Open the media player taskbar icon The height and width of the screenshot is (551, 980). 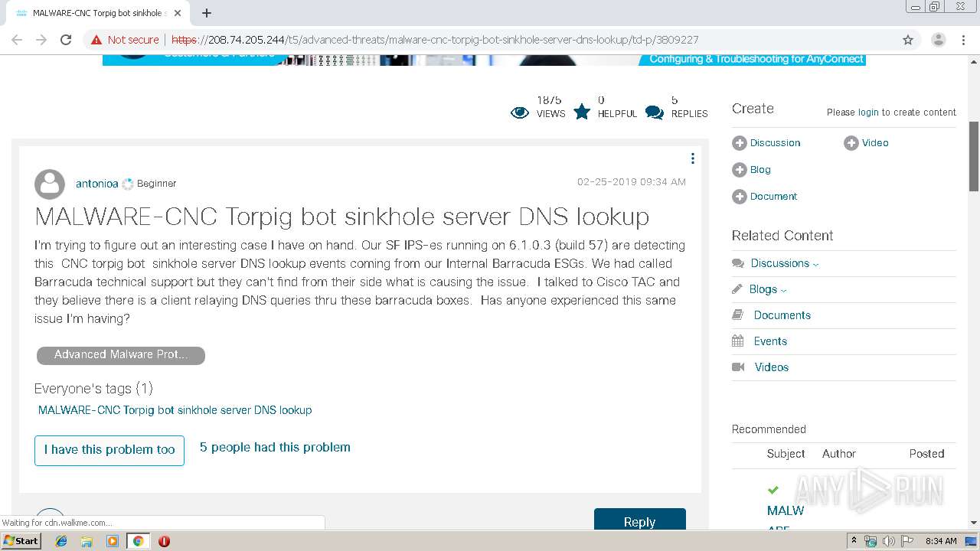coord(113,541)
